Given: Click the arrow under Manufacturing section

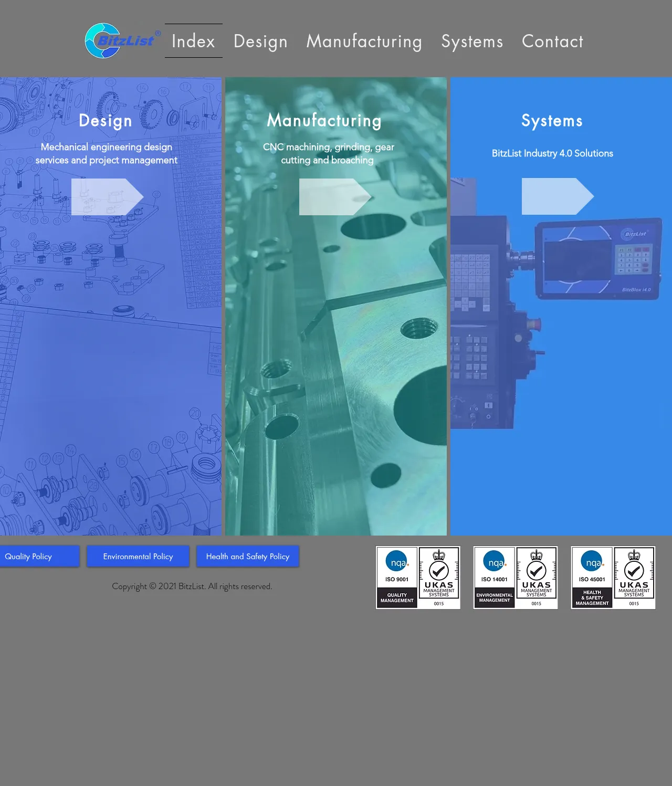Looking at the screenshot, I should click(x=335, y=197).
